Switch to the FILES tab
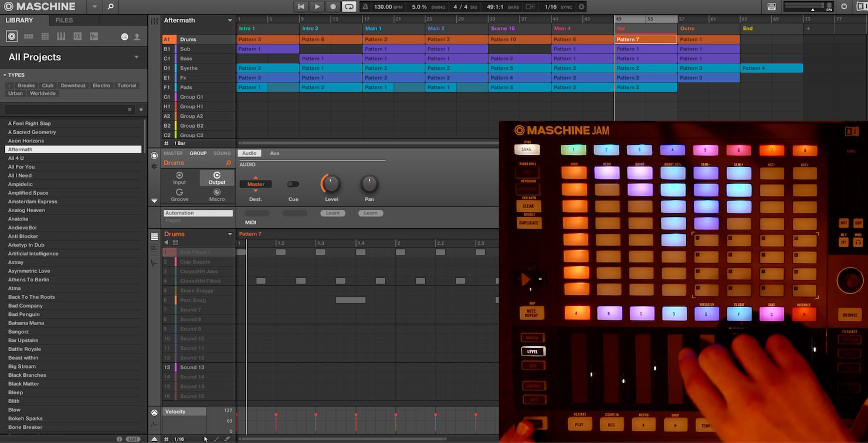The height and width of the screenshot is (443, 868). pyautogui.click(x=64, y=21)
